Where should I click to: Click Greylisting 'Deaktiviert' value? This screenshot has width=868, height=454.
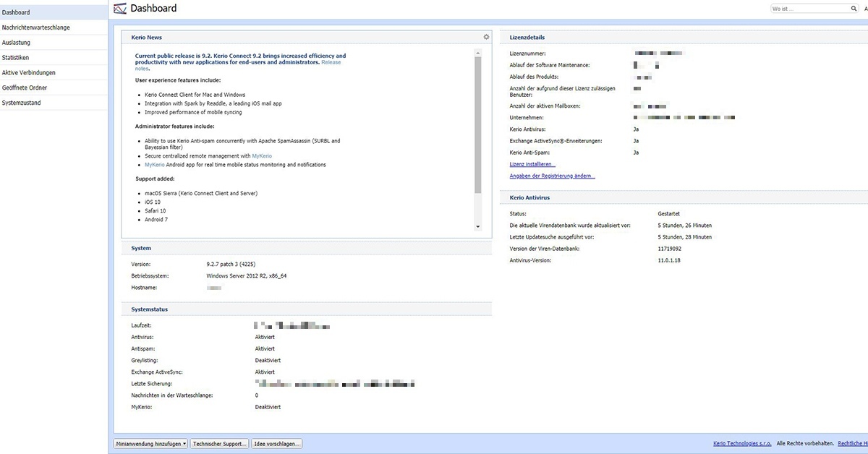point(268,360)
